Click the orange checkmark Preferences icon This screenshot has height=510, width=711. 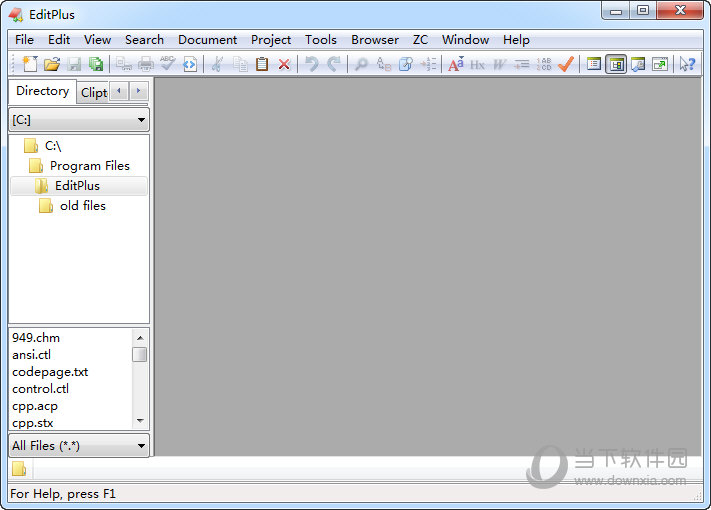(x=566, y=64)
